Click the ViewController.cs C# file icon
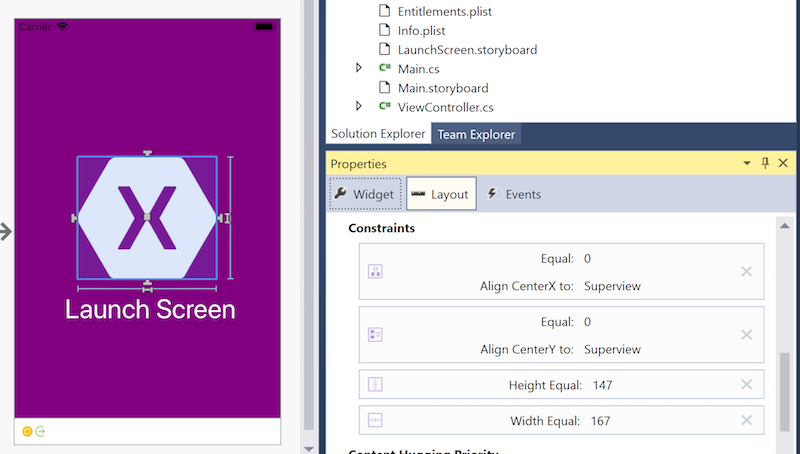This screenshot has width=800, height=454. click(x=385, y=106)
